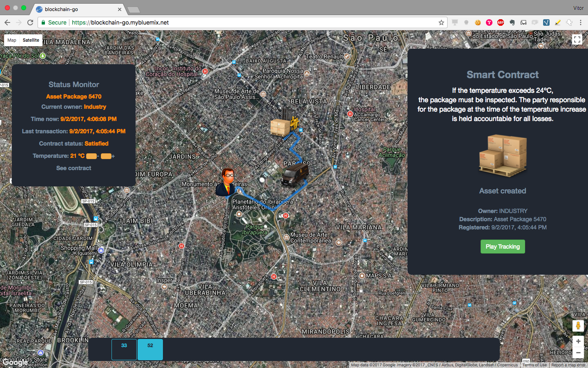Select the Street View pegman icon
Image resolution: width=588 pixels, height=368 pixels.
(x=578, y=325)
